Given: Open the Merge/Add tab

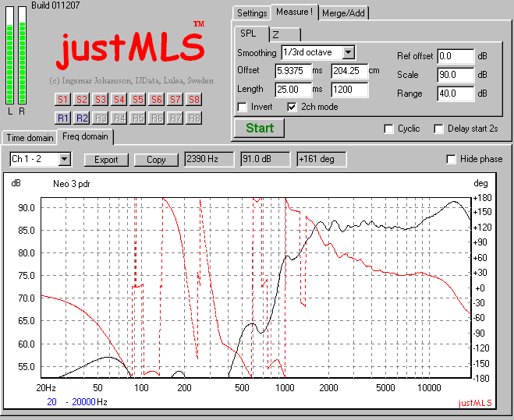Looking at the screenshot, I should tap(343, 13).
